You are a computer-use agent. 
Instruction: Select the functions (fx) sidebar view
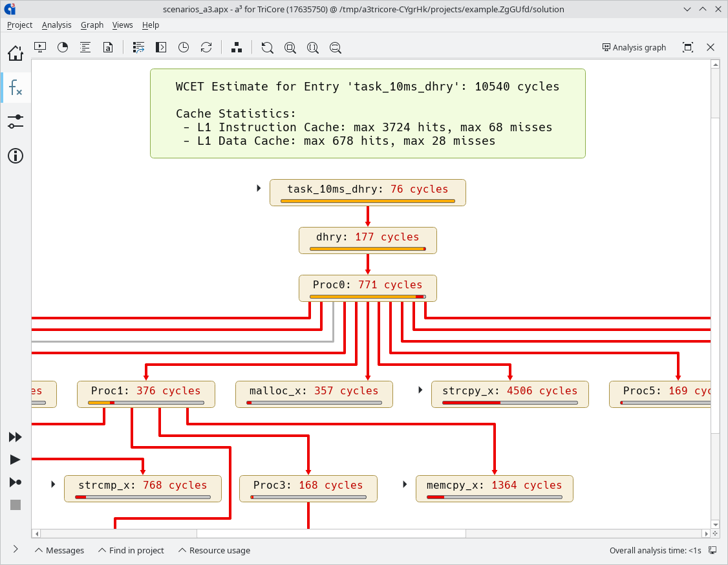click(x=16, y=87)
